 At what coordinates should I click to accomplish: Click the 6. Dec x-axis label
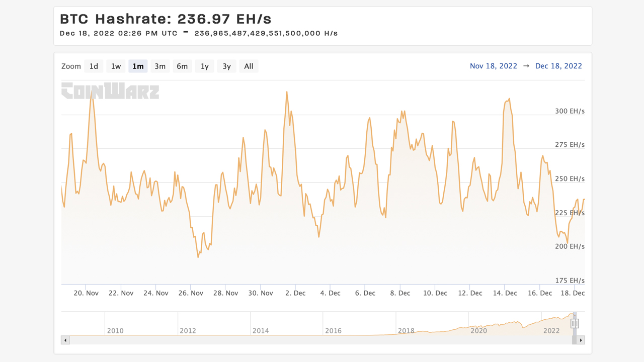pyautogui.click(x=365, y=293)
